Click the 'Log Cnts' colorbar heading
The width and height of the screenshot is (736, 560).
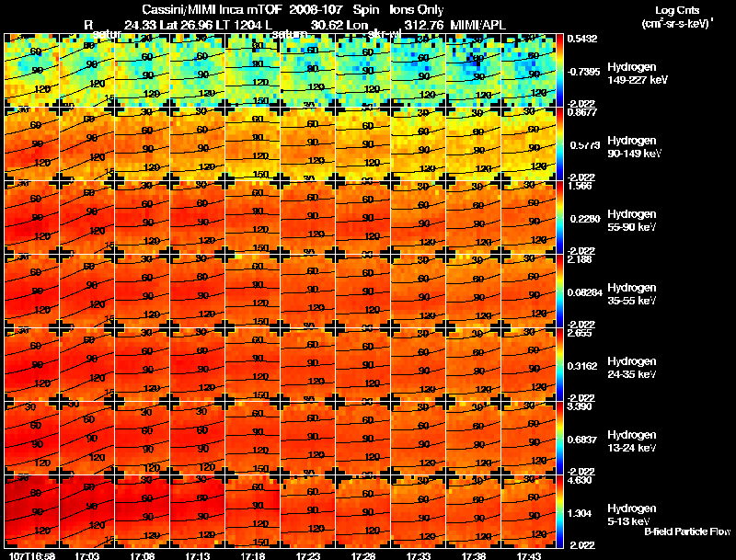tap(677, 10)
